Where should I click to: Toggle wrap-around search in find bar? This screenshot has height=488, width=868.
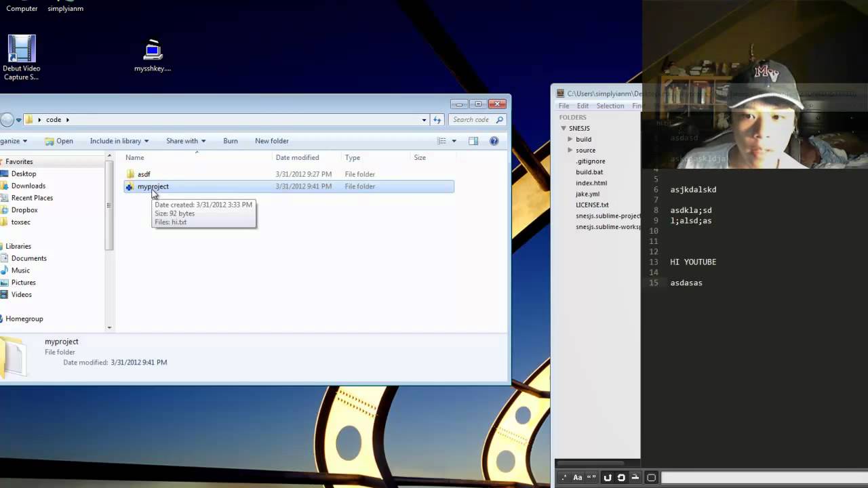coord(621,477)
